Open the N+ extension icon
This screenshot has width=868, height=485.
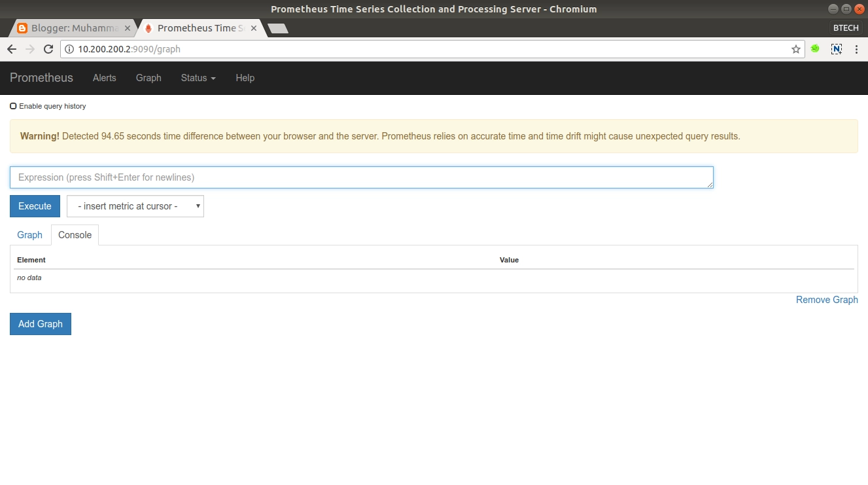tap(837, 49)
